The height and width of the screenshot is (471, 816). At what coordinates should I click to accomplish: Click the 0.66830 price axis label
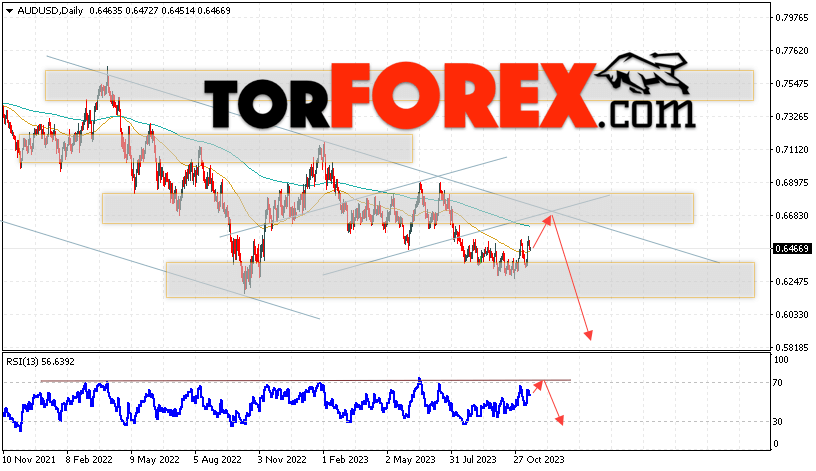click(792, 215)
